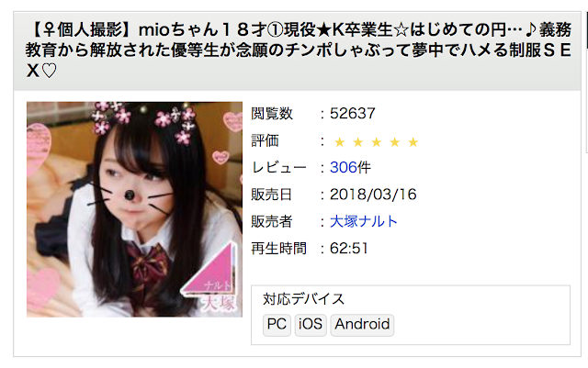Click the 評価 label
The image size is (588, 368).
265,140
